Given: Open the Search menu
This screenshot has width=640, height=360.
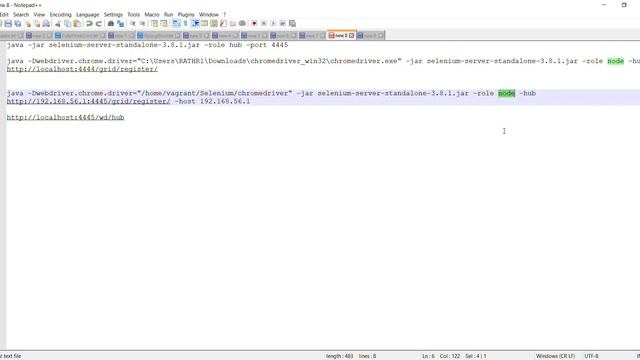Looking at the screenshot, I should point(21,15).
